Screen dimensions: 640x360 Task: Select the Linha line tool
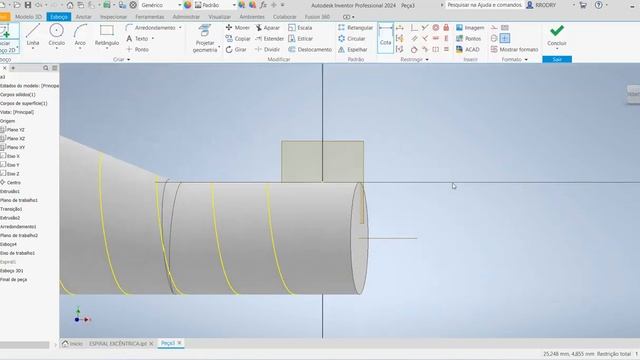click(33, 35)
